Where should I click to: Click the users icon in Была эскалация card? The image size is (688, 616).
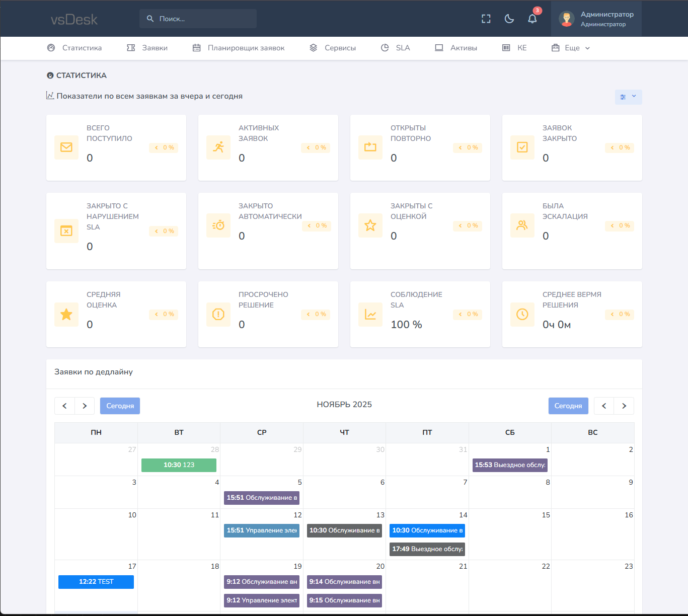coord(522,225)
